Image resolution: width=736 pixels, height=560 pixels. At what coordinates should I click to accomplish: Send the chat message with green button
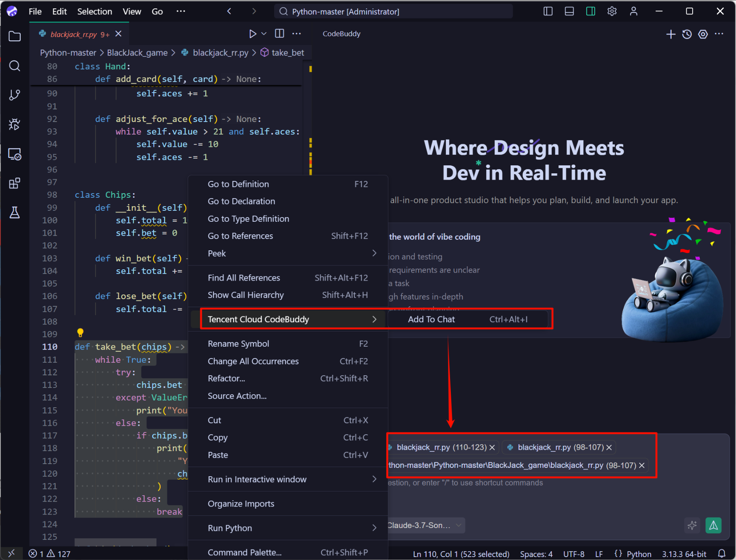[713, 525]
